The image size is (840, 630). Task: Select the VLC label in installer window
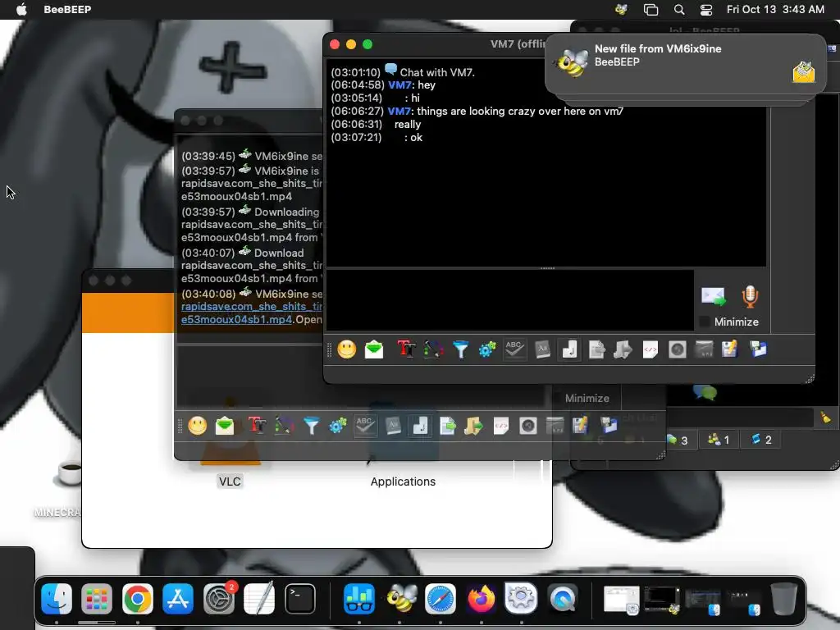(230, 482)
